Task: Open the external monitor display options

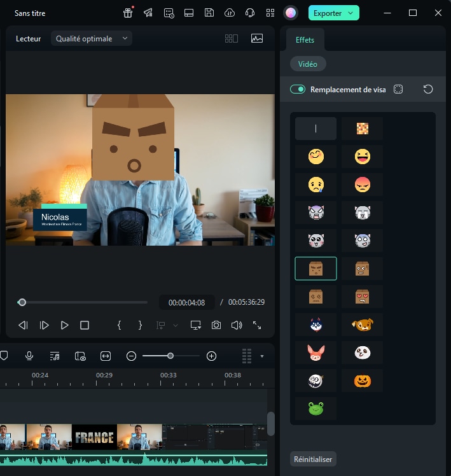Action: click(x=196, y=325)
